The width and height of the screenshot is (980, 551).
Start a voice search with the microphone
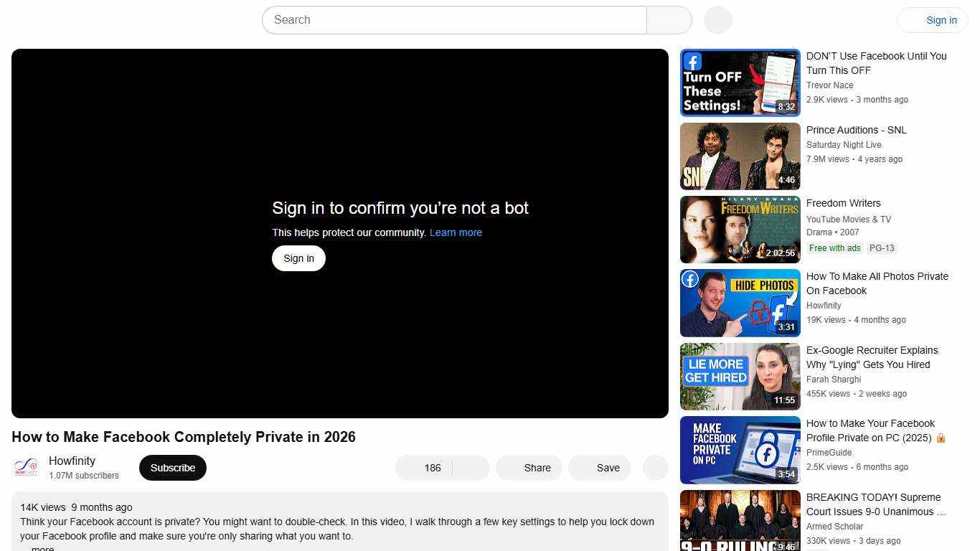717,20
